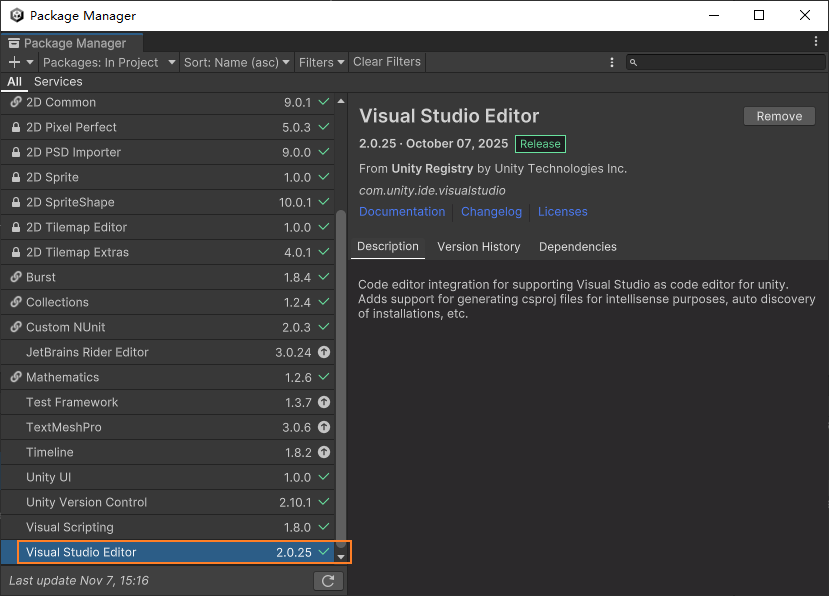
Task: Expand the Filters dropdown
Action: [x=321, y=62]
